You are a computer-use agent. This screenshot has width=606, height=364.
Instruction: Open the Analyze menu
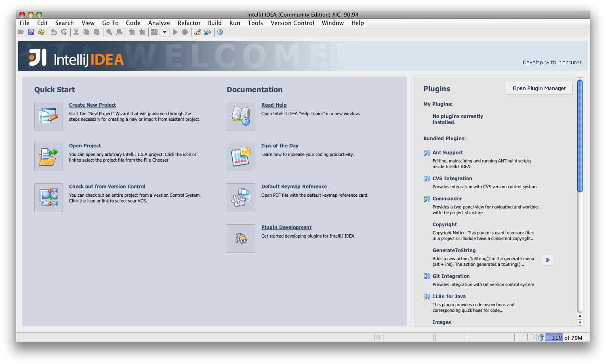point(159,23)
